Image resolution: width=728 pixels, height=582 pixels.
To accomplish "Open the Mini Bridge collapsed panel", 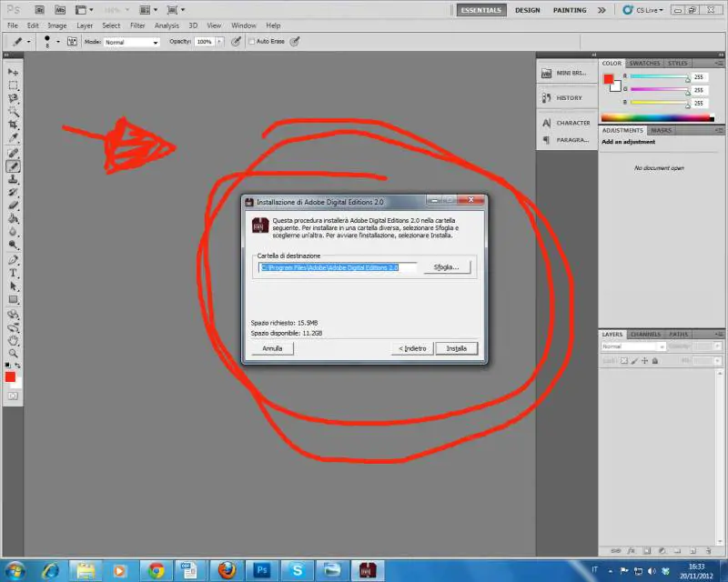I will click(566, 73).
